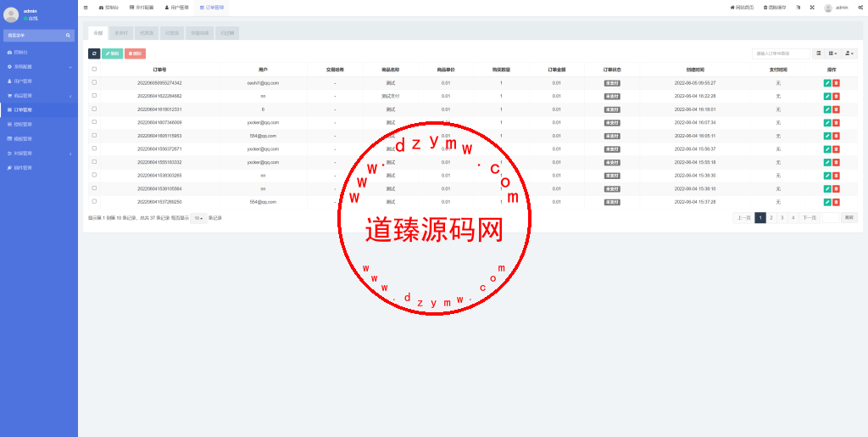Edit the order created at 15:38:30
The width and height of the screenshot is (868, 437).
[x=827, y=176]
